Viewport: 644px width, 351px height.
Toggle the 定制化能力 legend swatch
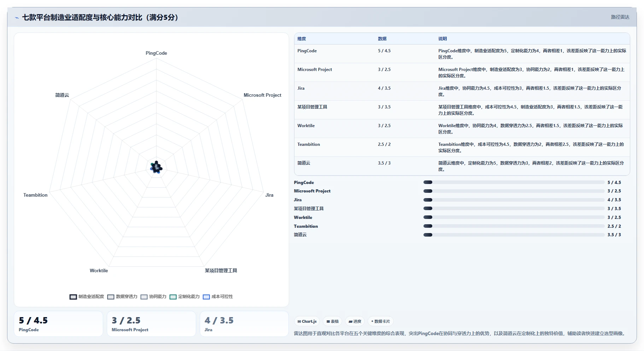[173, 297]
